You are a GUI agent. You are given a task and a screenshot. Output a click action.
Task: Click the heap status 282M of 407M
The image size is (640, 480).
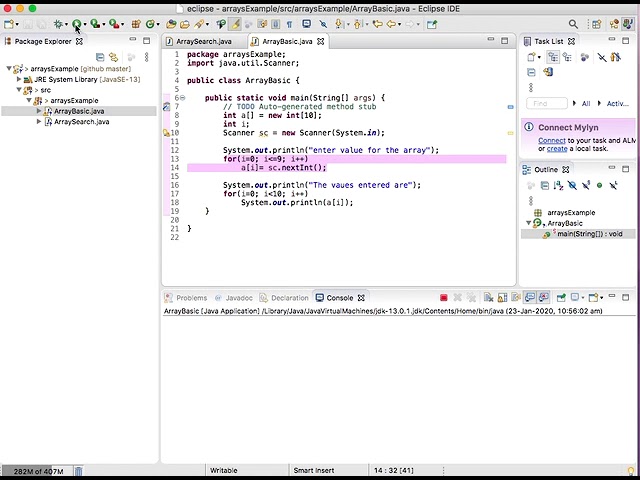pyautogui.click(x=38, y=471)
